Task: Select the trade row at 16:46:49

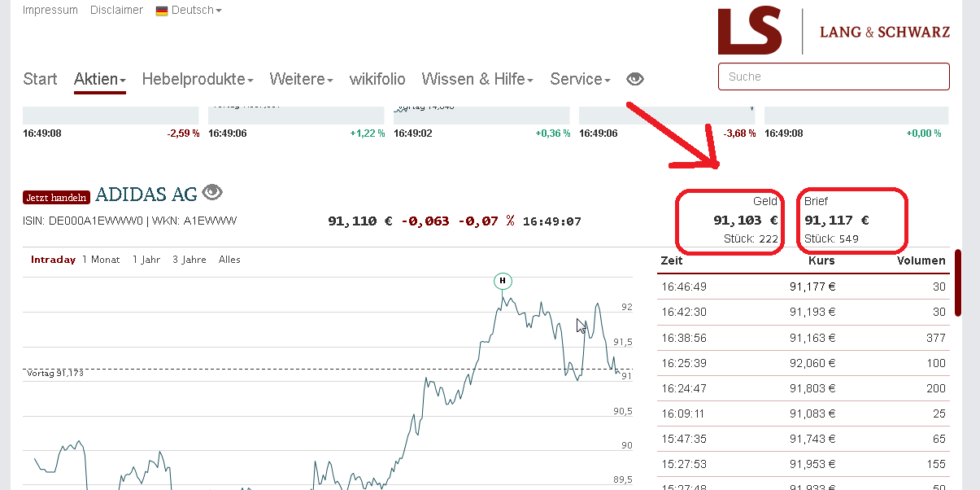Action: point(803,287)
